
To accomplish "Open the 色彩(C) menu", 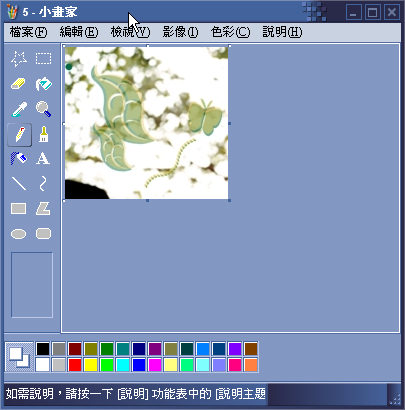I will click(x=230, y=32).
